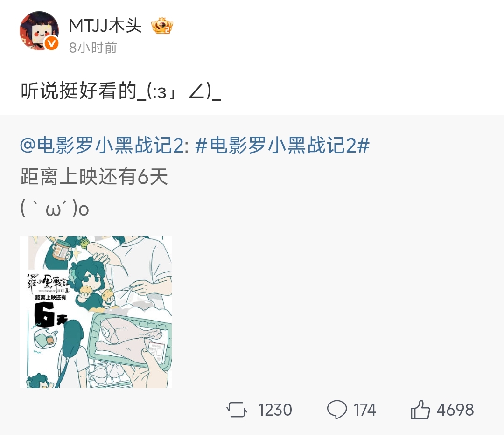
Task: Tap the 174 comment count
Action: click(x=365, y=410)
